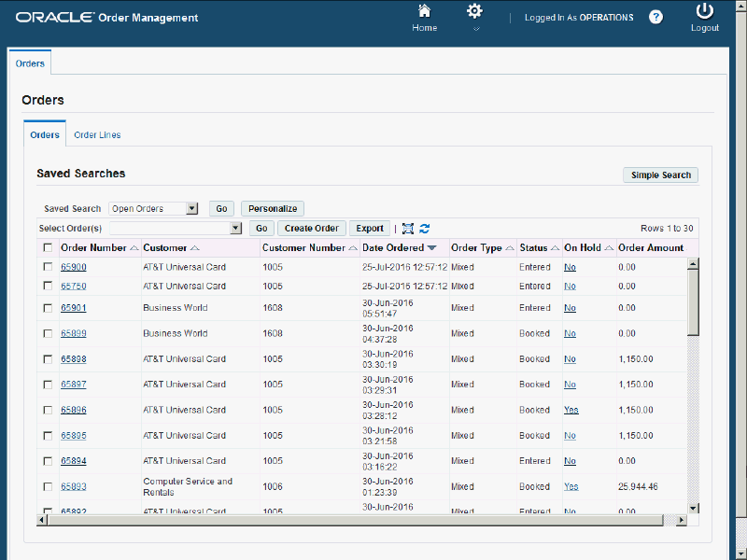Click the Personalize button
747x560 pixels.
pyautogui.click(x=273, y=208)
